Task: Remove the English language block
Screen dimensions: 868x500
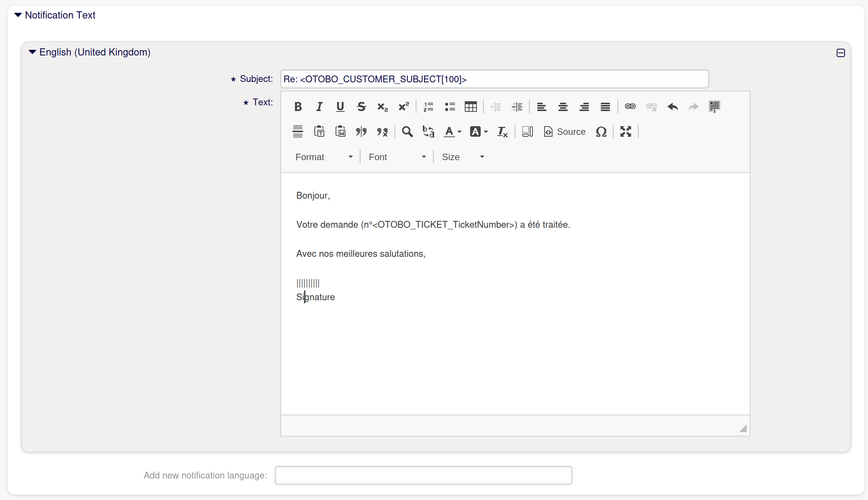Action: [x=840, y=53]
